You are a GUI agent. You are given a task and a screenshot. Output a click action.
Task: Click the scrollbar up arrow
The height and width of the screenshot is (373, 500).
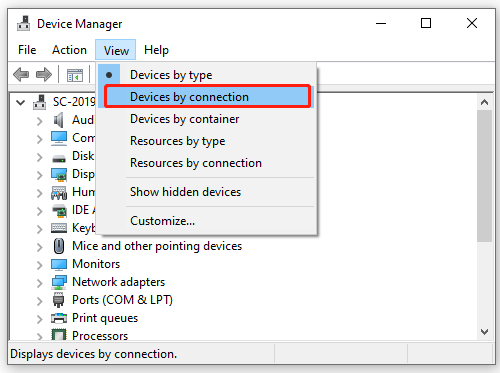[x=485, y=102]
